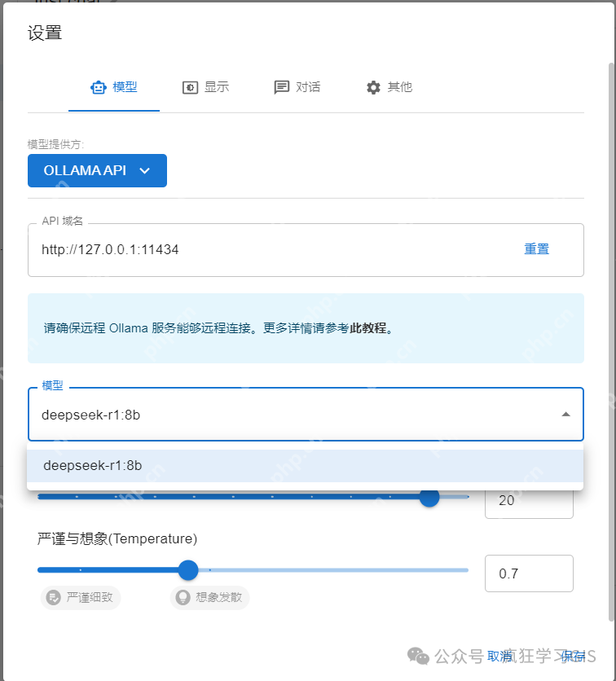Image resolution: width=616 pixels, height=681 pixels.
Task: Open the 此教程 tutorial link
Action: [x=368, y=328]
